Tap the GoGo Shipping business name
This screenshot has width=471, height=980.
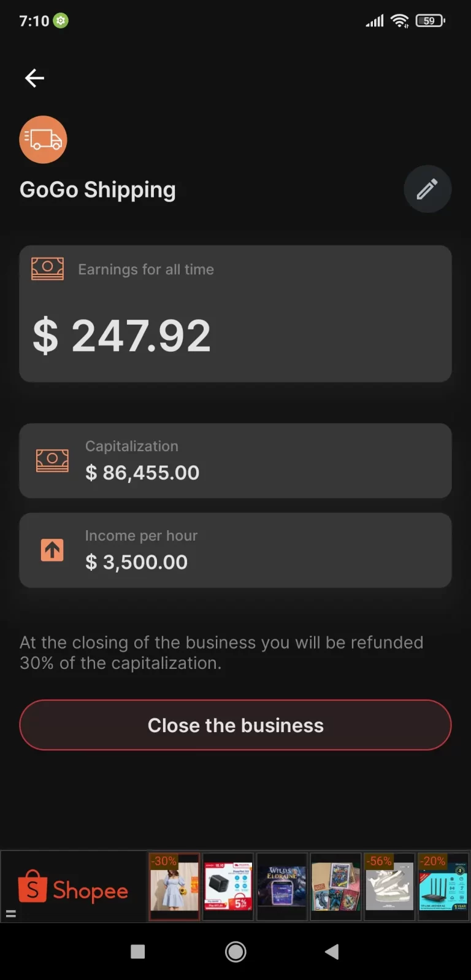(x=98, y=190)
